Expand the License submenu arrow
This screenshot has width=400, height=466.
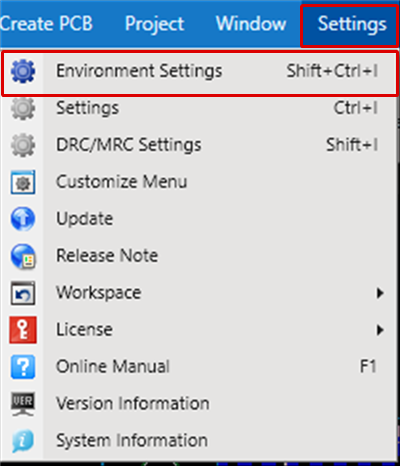pos(380,330)
